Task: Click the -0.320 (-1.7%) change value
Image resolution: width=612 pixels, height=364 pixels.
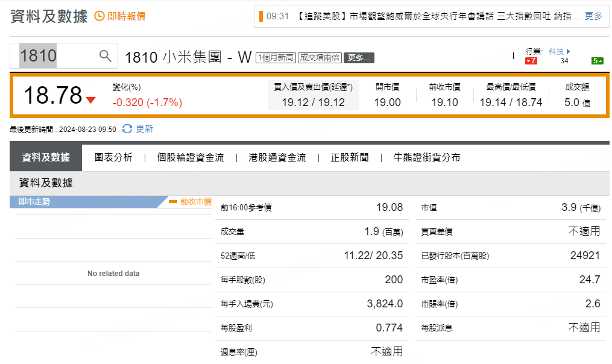Action: 148,102
